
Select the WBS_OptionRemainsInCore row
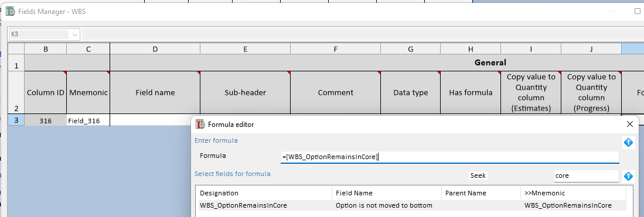[x=412, y=205]
